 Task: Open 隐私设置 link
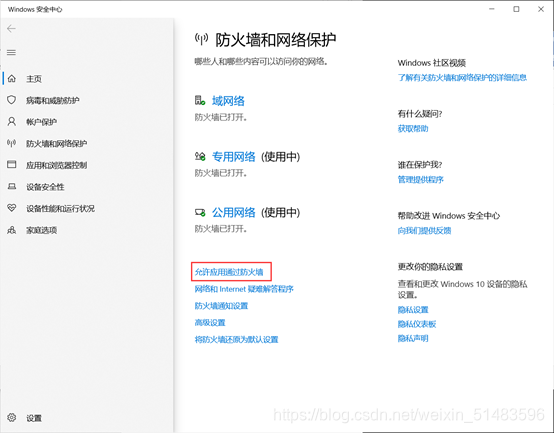click(413, 310)
